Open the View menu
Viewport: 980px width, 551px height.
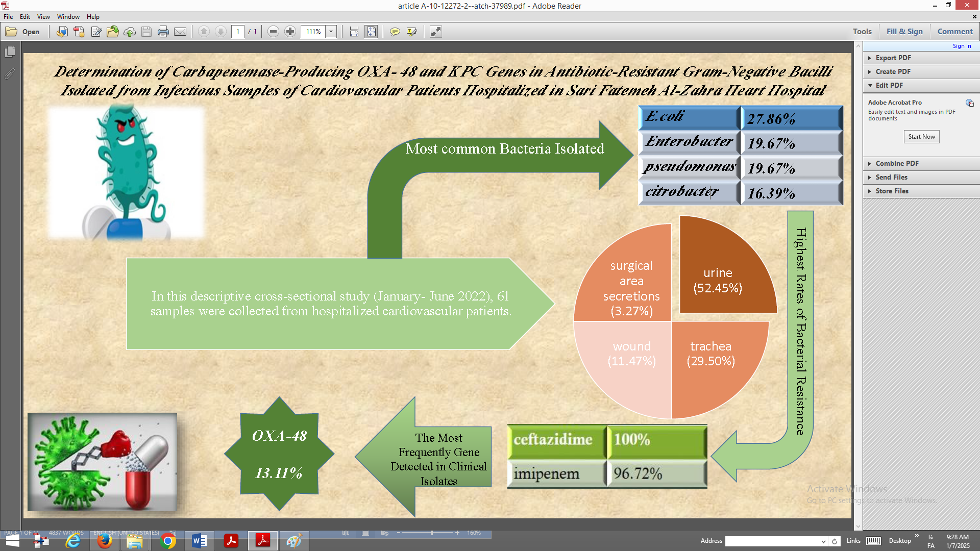click(43, 17)
